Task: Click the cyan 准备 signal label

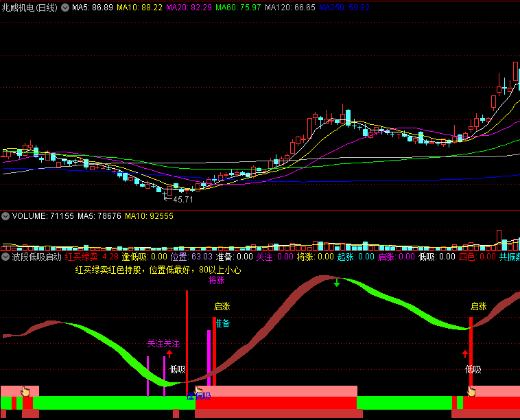Action: [x=223, y=323]
